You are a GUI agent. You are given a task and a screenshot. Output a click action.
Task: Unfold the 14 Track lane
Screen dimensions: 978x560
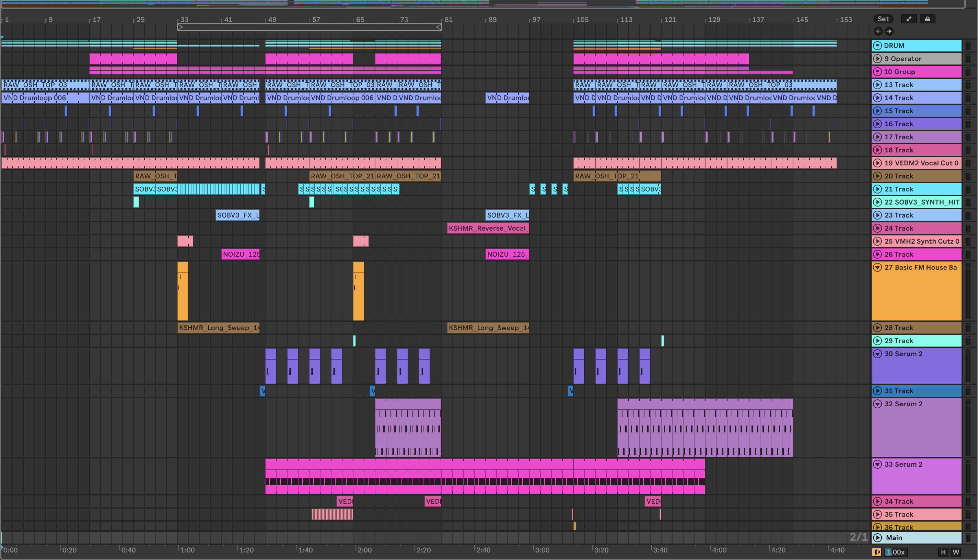877,98
